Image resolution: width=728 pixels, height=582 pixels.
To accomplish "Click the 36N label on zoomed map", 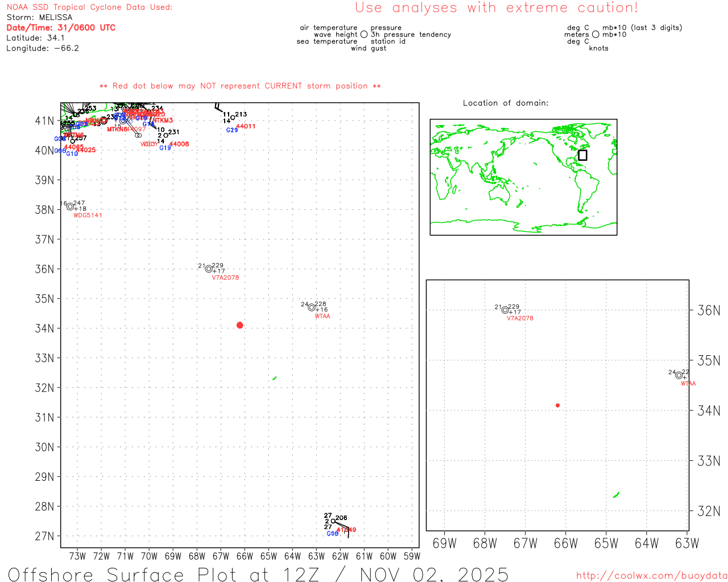I will click(709, 310).
